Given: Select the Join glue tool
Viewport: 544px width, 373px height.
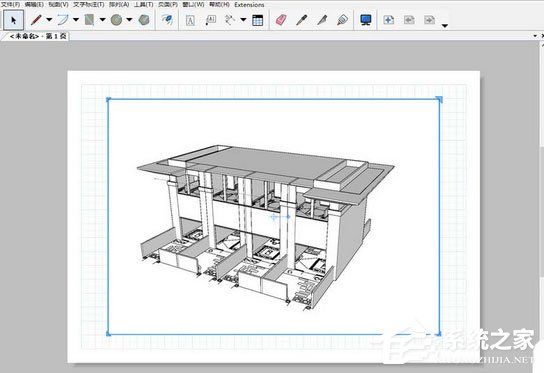Looking at the screenshot, I should pyautogui.click(x=342, y=20).
